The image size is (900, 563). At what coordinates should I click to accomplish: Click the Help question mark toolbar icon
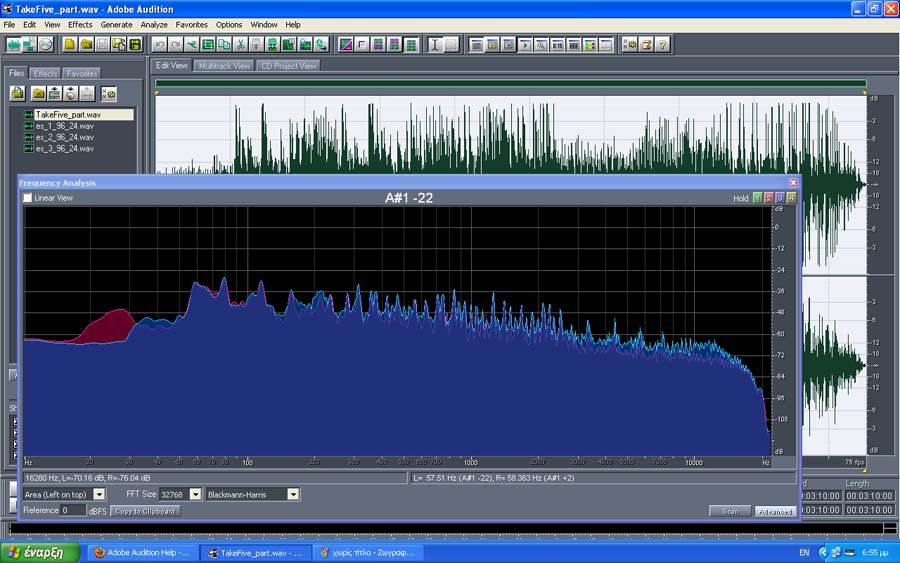[662, 45]
